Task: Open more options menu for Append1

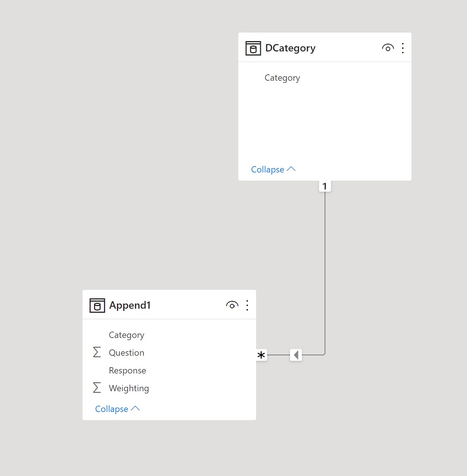Action: pyautogui.click(x=247, y=305)
